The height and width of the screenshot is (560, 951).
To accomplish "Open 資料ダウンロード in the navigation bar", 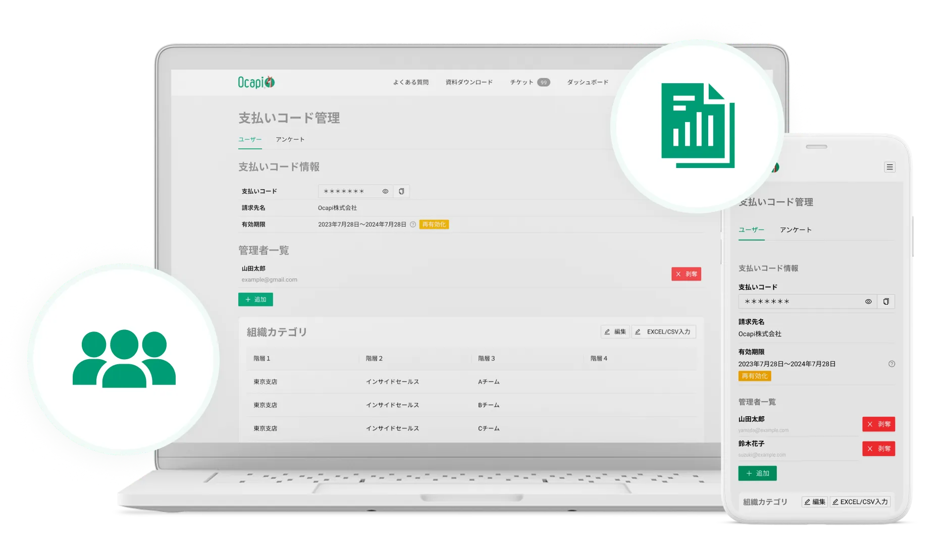I will click(469, 82).
